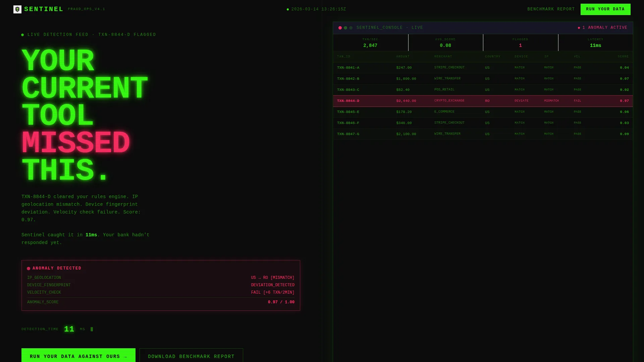Image resolution: width=644 pixels, height=362 pixels.
Task: Click the MERCHANT column header
Action: click(x=443, y=57)
